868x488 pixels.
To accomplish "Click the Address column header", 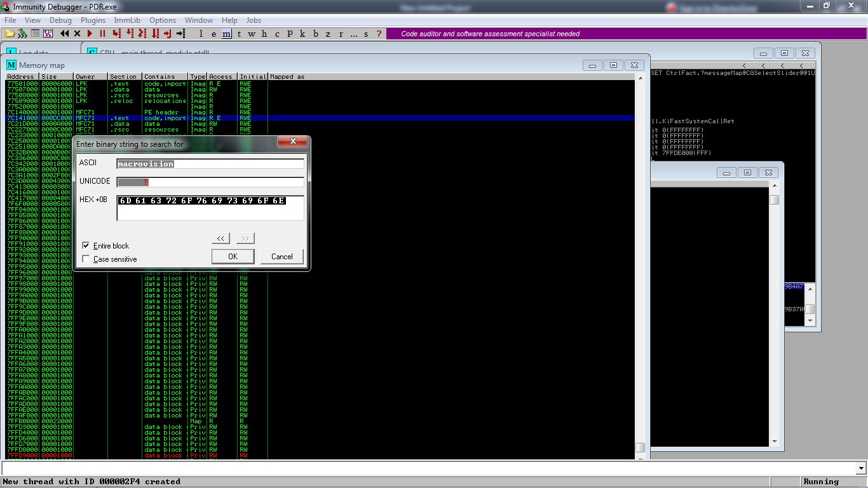I will [x=22, y=77].
